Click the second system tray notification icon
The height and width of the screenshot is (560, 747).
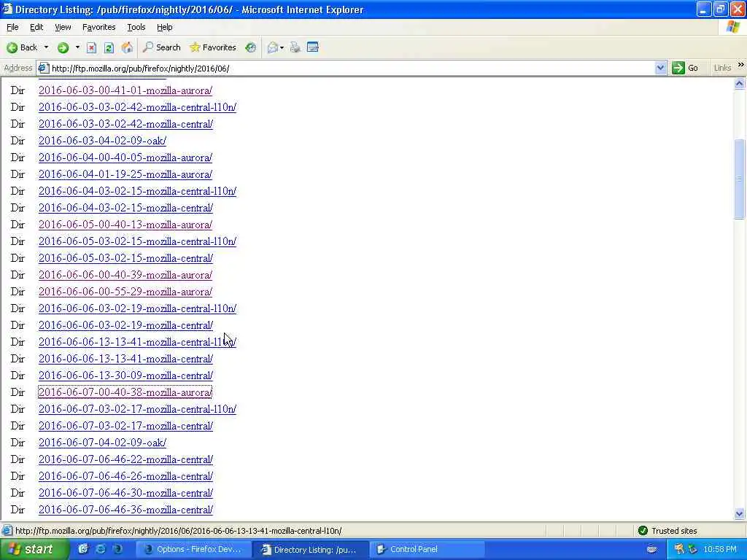[x=693, y=549]
